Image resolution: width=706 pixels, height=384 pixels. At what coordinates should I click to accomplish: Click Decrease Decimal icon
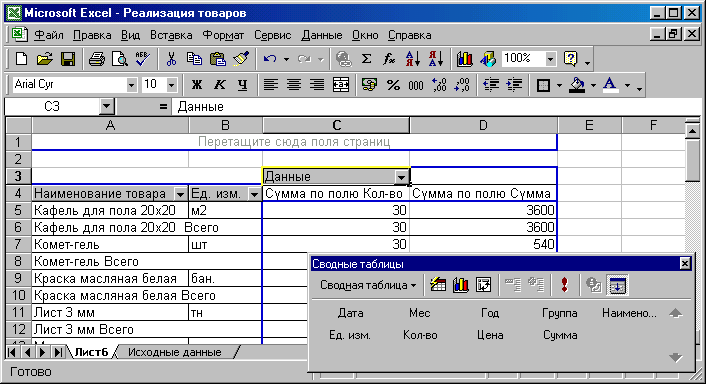(x=462, y=85)
